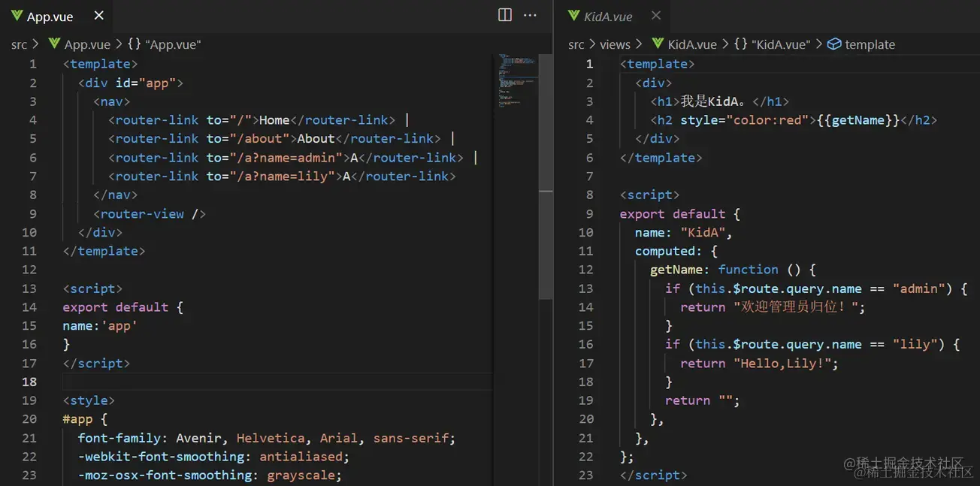Open the More Actions ellipsis menu
Screen dimensions: 980x486
530,15
